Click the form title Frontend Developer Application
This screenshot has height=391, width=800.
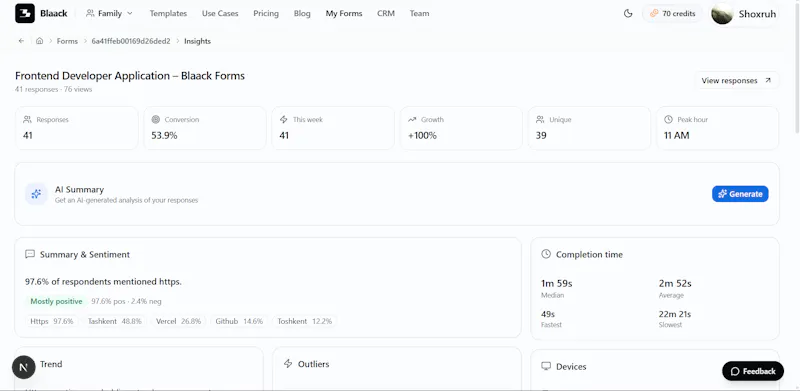(x=130, y=76)
